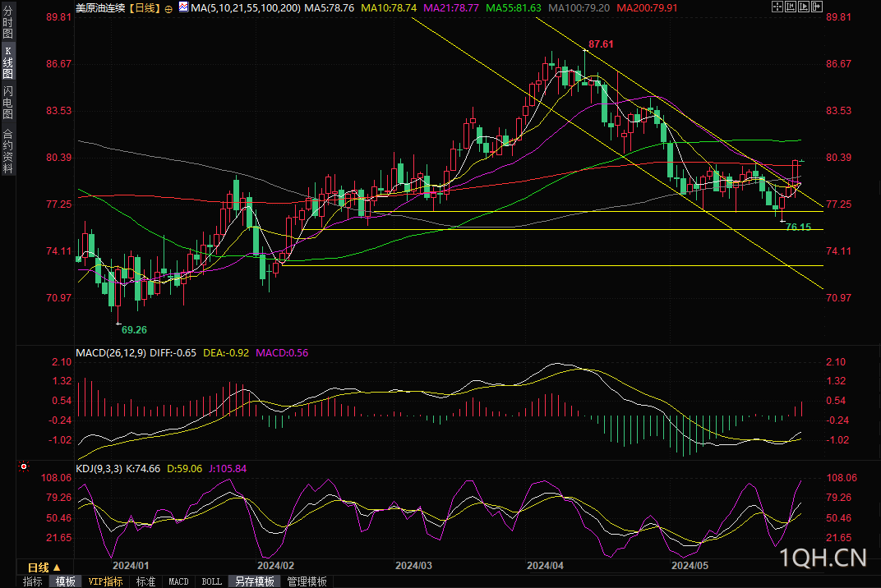Select the 指标 tab at bottom
Screen dimensions: 881x588
pyautogui.click(x=33, y=581)
